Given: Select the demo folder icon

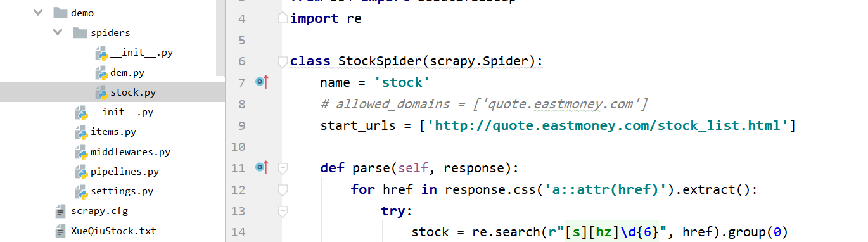Looking at the screenshot, I should point(60,12).
